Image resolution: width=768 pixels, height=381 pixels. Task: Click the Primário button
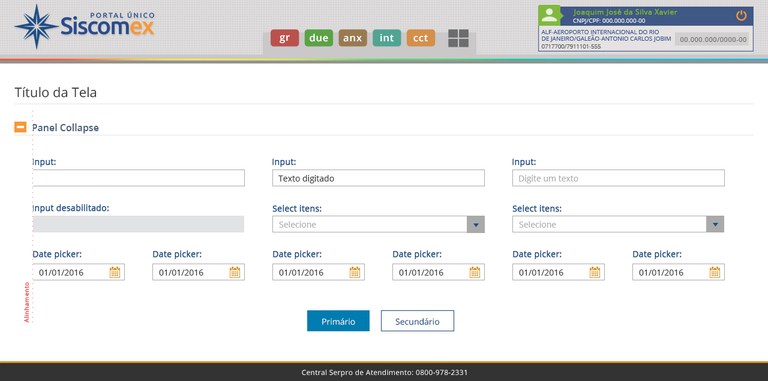(338, 321)
